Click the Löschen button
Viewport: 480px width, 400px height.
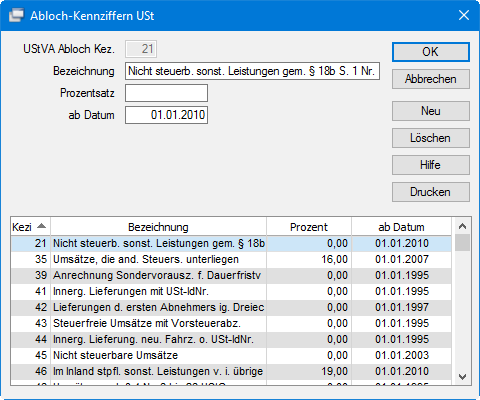tap(431, 138)
